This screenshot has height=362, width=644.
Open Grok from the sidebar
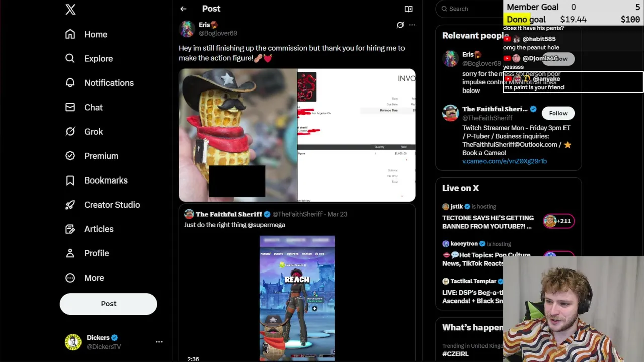tap(84, 132)
